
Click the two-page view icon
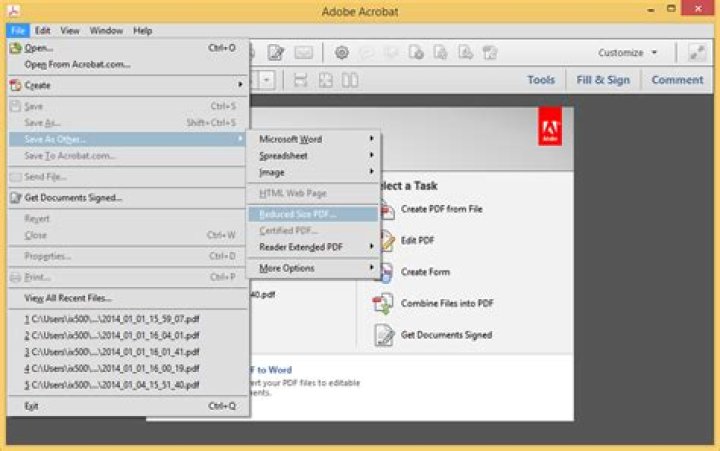[x=350, y=80]
